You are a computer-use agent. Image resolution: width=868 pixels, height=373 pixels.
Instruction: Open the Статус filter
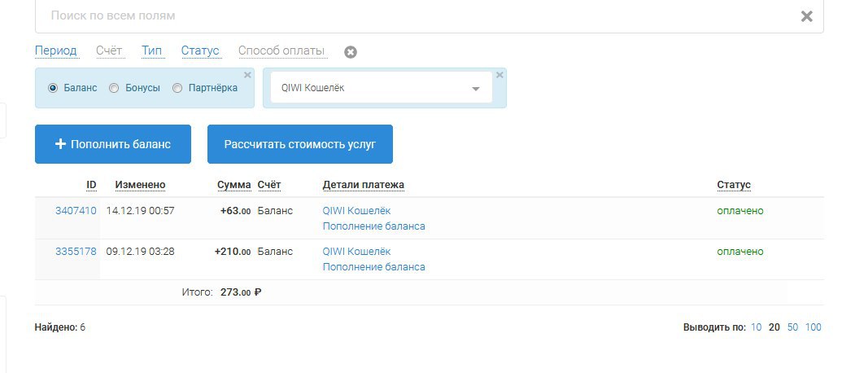[x=200, y=51]
